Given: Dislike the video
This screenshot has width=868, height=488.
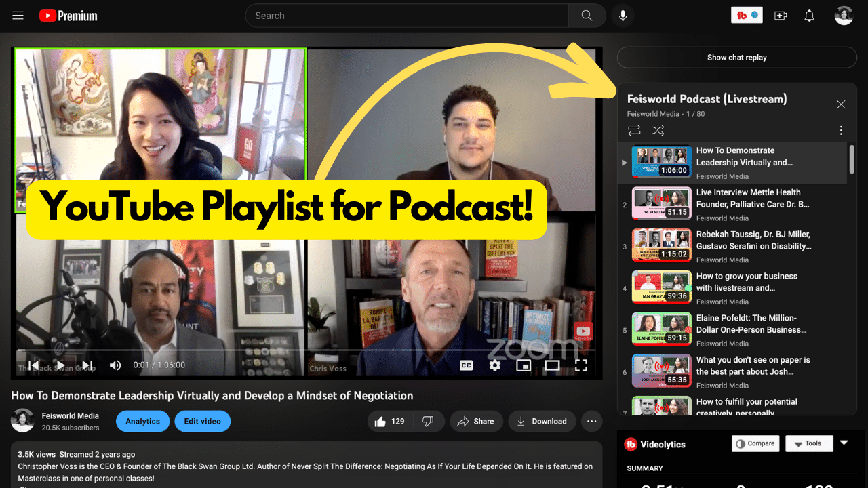Looking at the screenshot, I should (x=428, y=421).
